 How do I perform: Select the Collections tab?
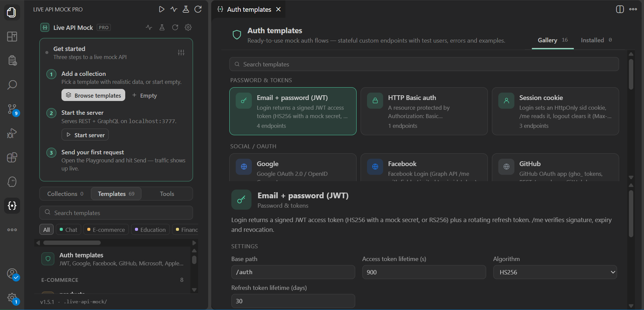click(65, 194)
